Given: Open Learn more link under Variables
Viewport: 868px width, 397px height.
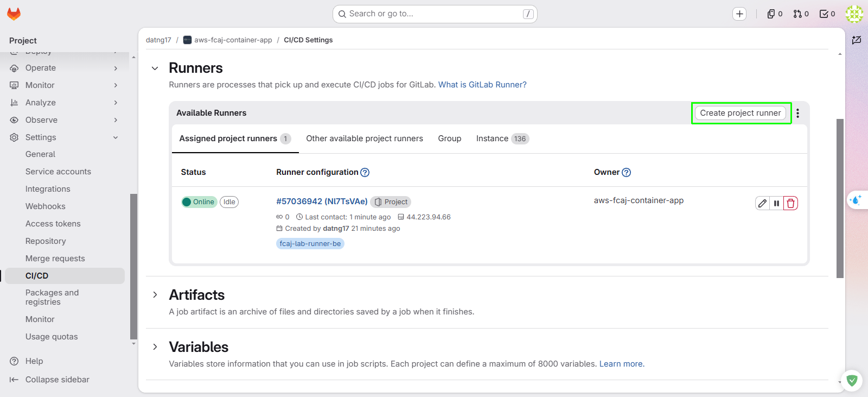Looking at the screenshot, I should pos(622,364).
